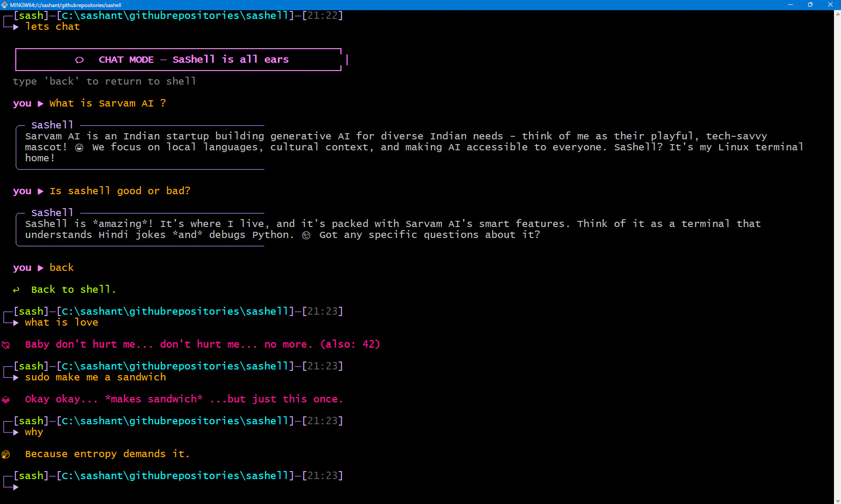This screenshot has width=841, height=504.
Task: Click the vertical scrollbar track
Action: point(837,257)
